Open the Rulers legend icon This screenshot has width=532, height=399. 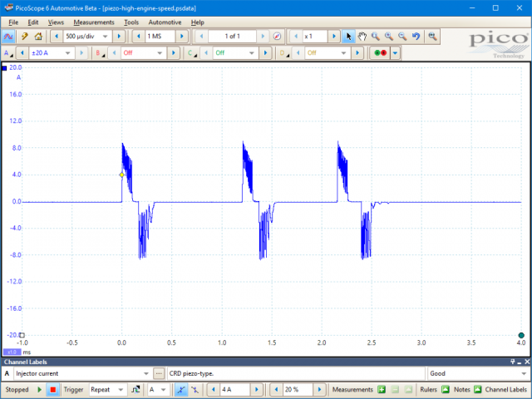tap(445, 389)
